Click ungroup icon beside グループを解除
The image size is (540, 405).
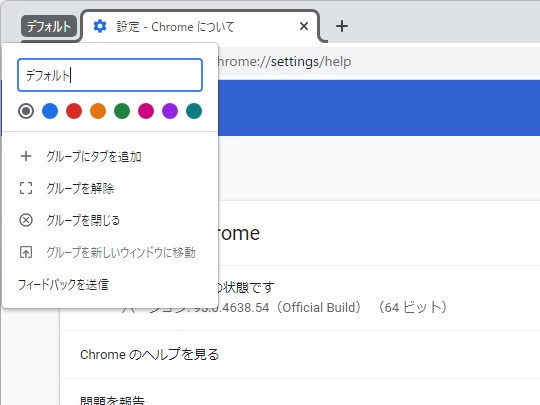tap(26, 188)
